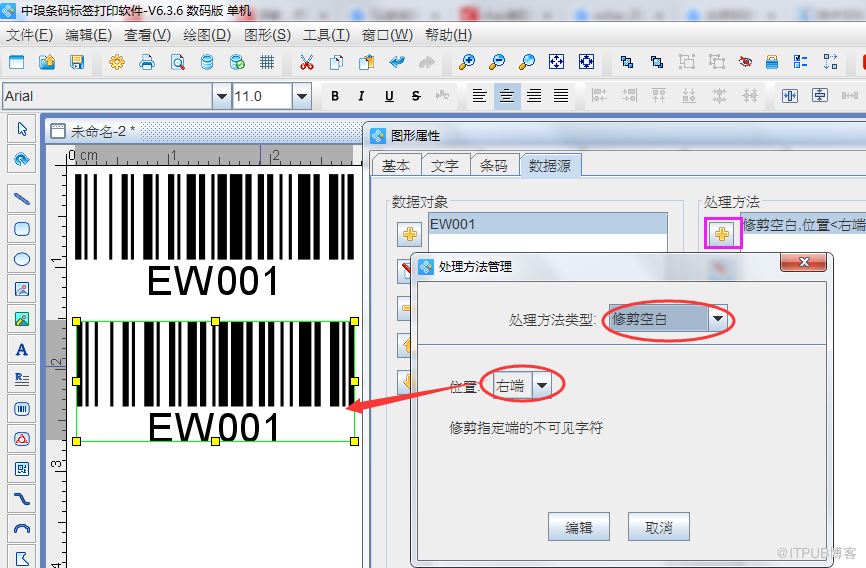Switch to the 数据源 tab
The height and width of the screenshot is (568, 866).
pyautogui.click(x=550, y=165)
